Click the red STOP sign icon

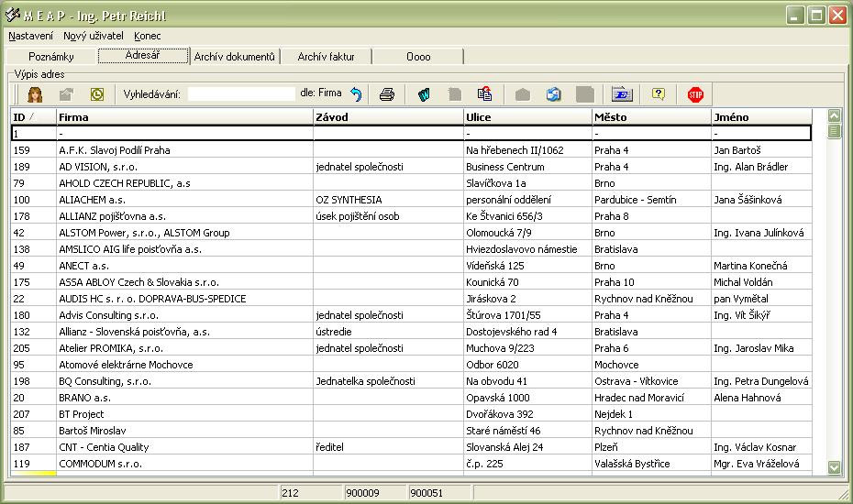(695, 94)
